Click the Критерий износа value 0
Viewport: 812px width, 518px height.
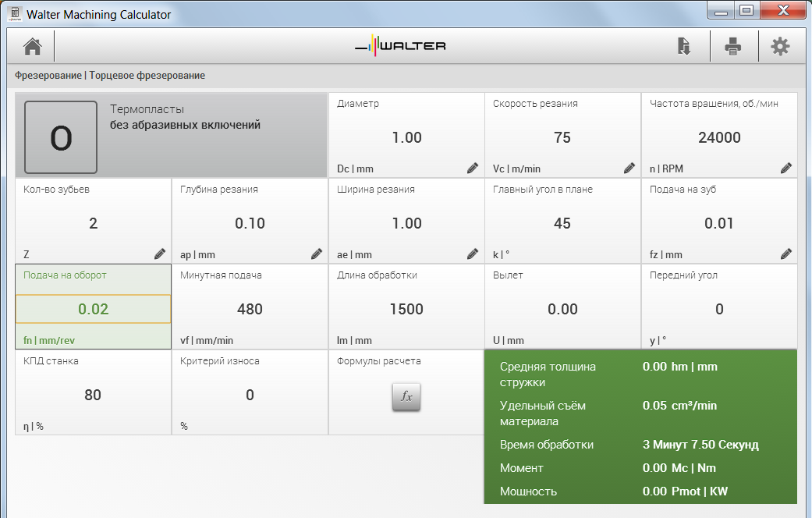pos(250,396)
